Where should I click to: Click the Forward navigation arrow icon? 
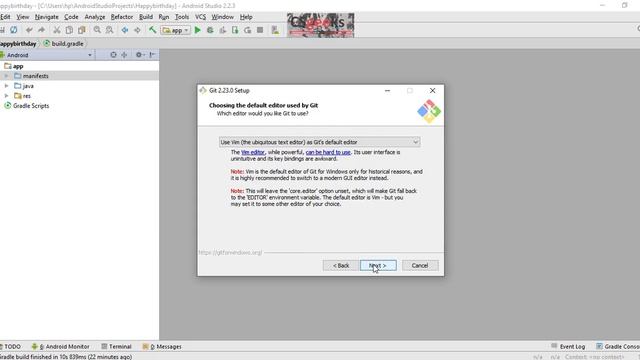137,30
